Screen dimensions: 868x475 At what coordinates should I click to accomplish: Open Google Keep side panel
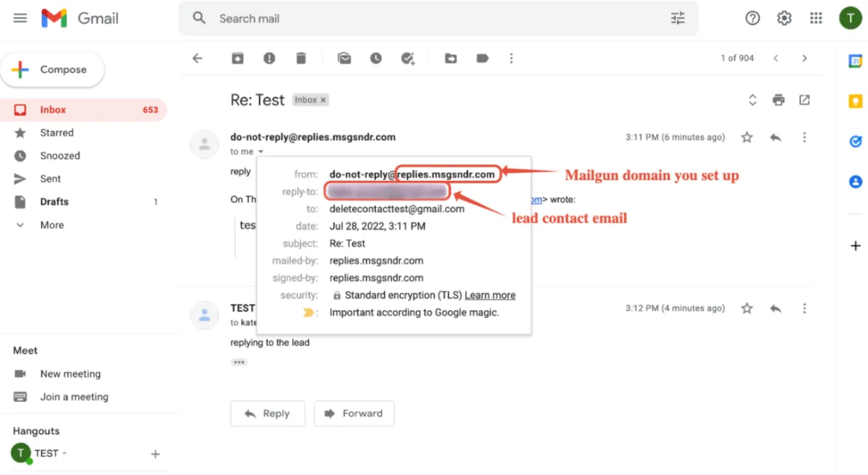coord(855,101)
